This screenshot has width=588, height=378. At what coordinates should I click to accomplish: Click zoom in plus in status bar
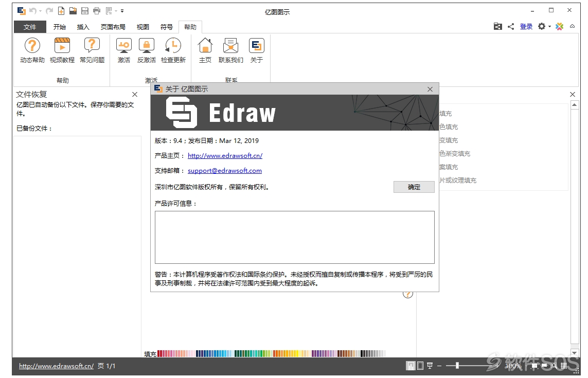tap(497, 366)
